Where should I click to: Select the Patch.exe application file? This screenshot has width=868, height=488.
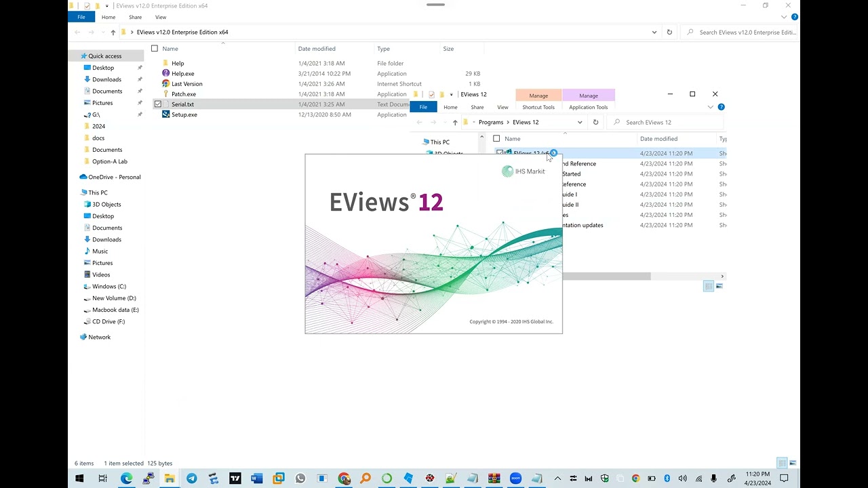click(183, 94)
